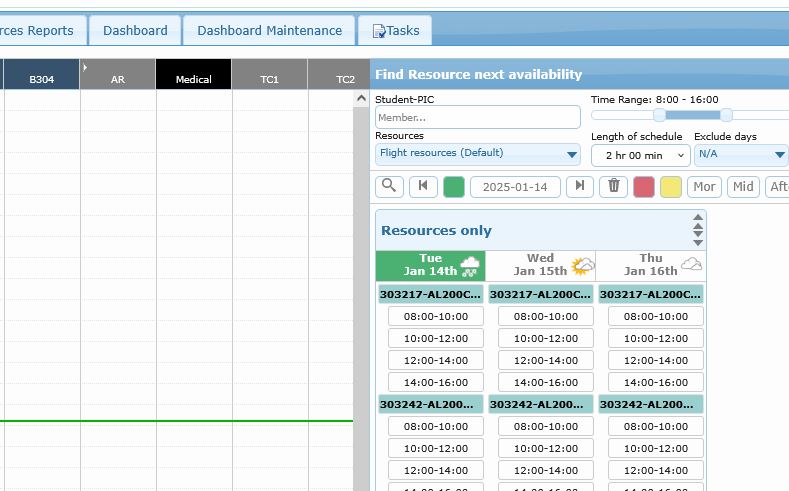Open the Resources dropdown
Screen dimensions: 789x491
tap(477, 154)
